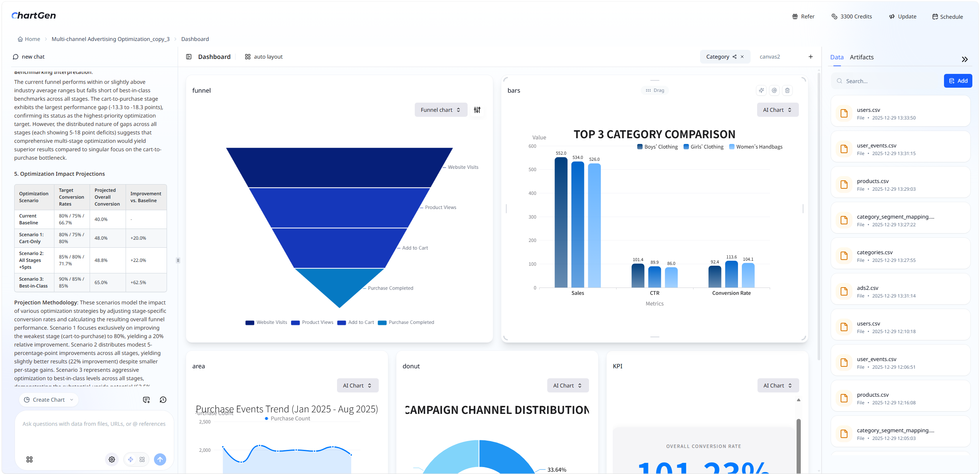Select the Dashboard tab

tap(214, 56)
